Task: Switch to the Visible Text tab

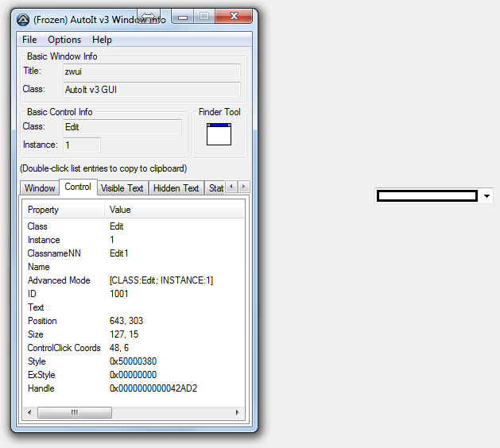Action: 122,188
